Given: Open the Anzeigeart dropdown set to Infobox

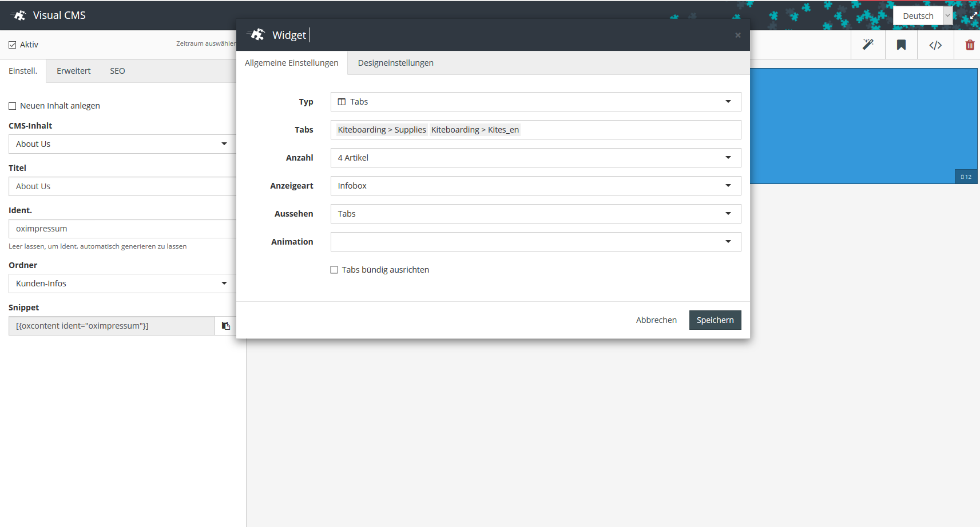Looking at the screenshot, I should [x=535, y=186].
